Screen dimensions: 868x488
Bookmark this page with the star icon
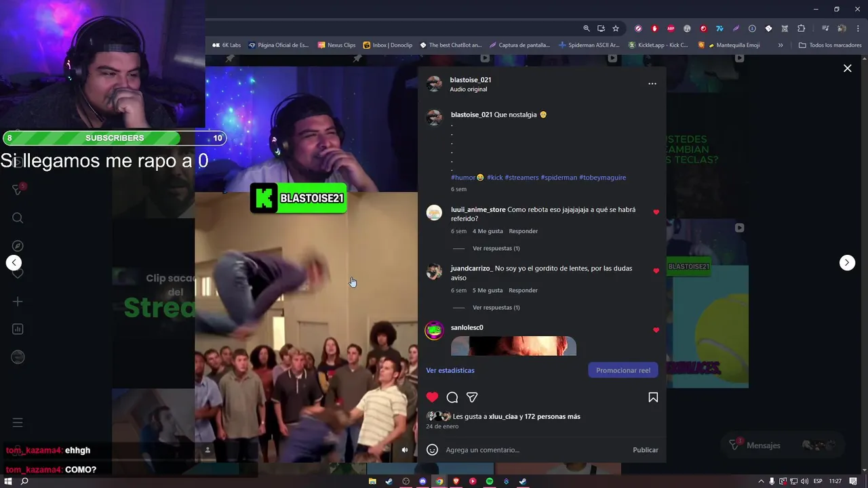616,28
